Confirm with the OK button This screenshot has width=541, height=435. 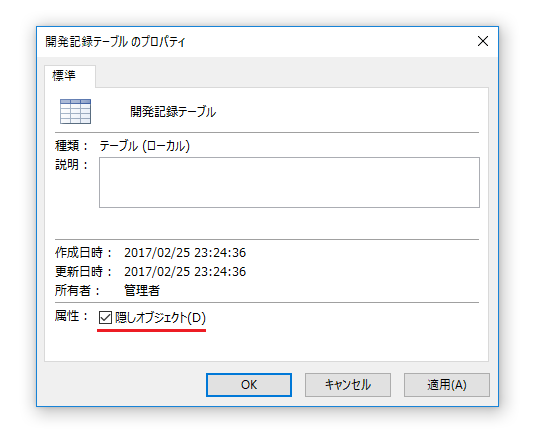pyautogui.click(x=249, y=385)
